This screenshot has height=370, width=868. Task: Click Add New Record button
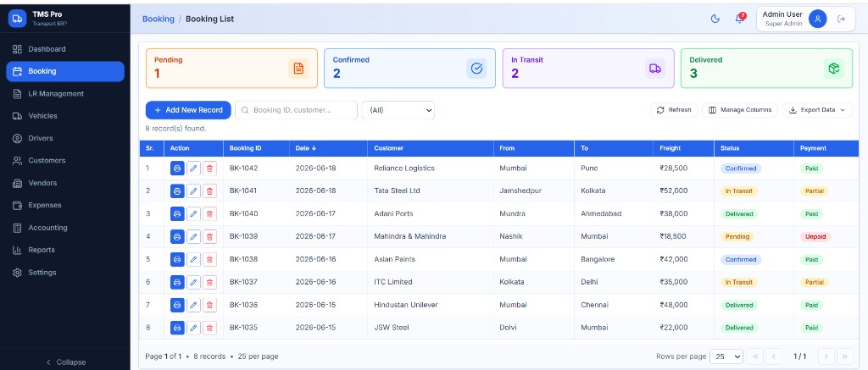tap(188, 110)
